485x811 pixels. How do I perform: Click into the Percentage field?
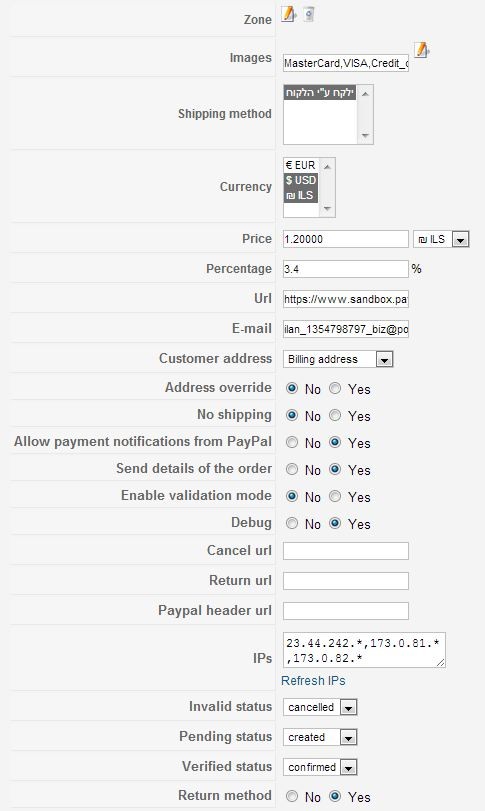pyautogui.click(x=346, y=269)
